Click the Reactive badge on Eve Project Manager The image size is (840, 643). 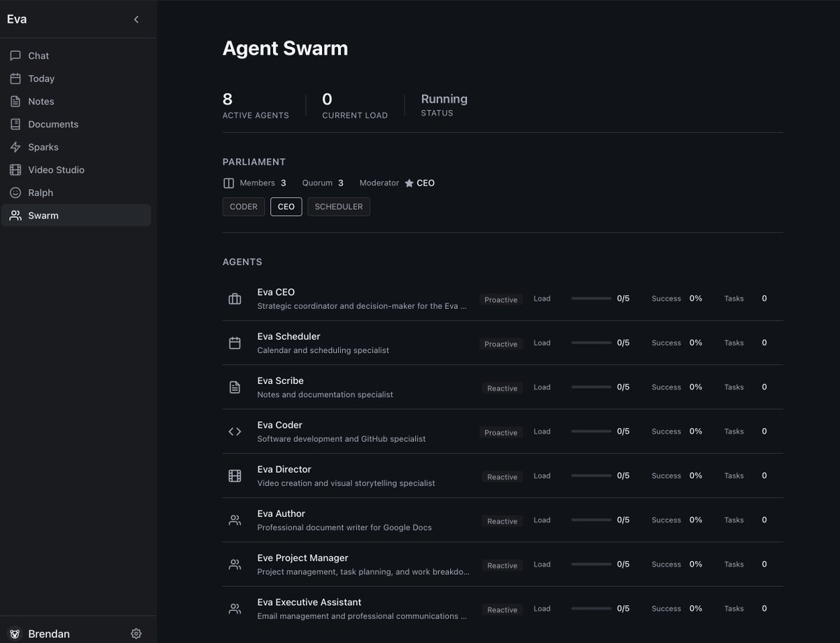click(503, 565)
